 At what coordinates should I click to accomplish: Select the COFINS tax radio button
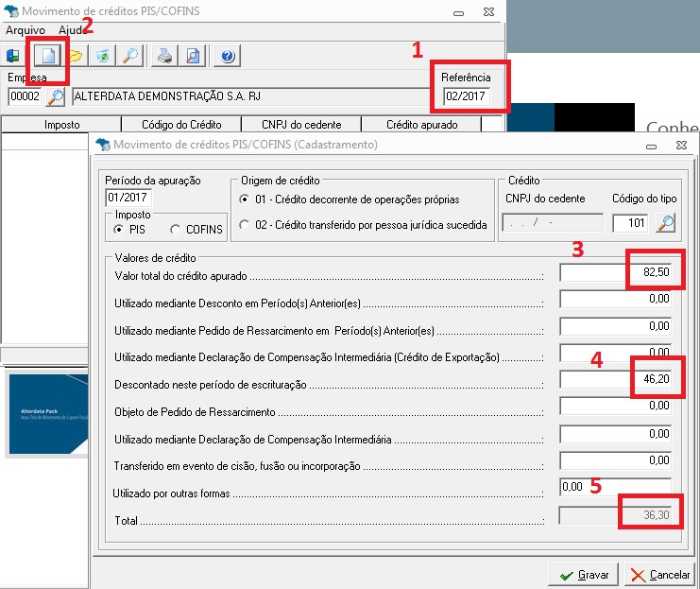click(175, 229)
